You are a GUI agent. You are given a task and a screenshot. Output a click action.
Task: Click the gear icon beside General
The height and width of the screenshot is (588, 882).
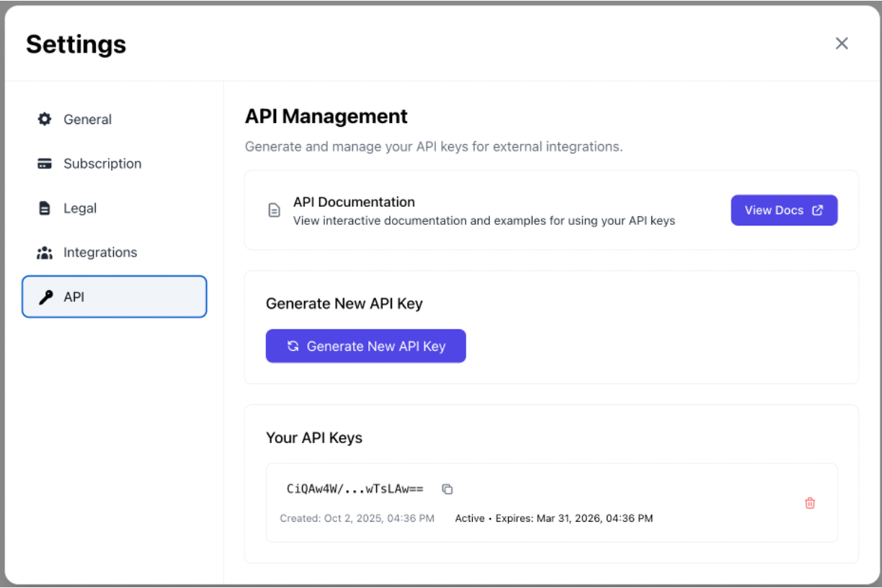tap(45, 119)
